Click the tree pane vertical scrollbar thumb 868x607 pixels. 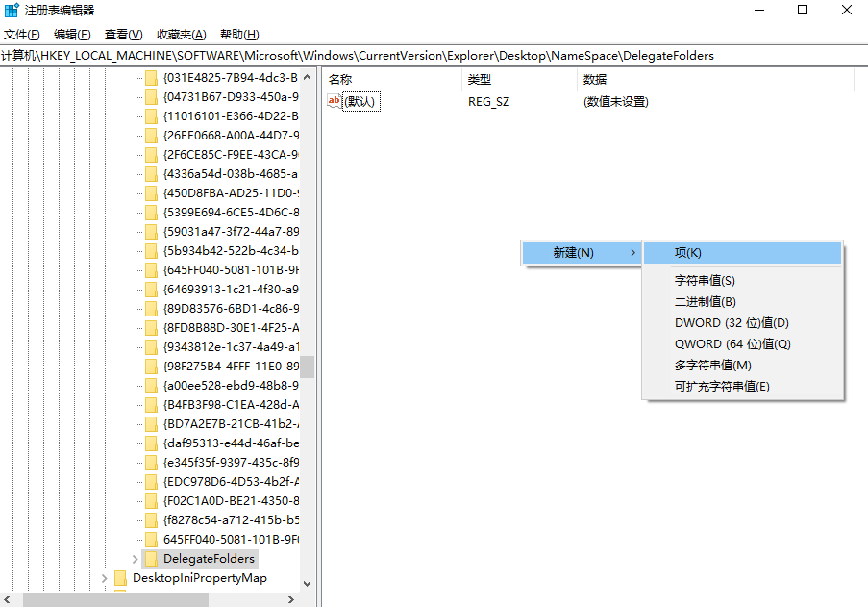click(308, 367)
